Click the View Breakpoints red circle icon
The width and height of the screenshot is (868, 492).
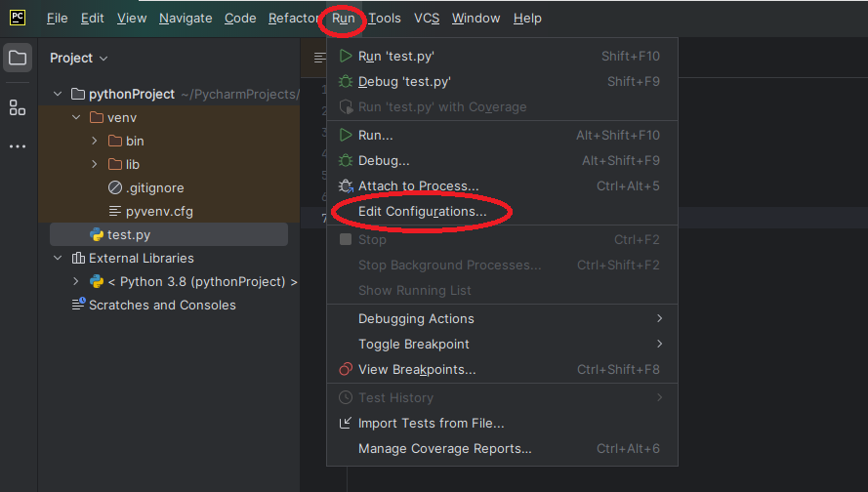pos(345,370)
